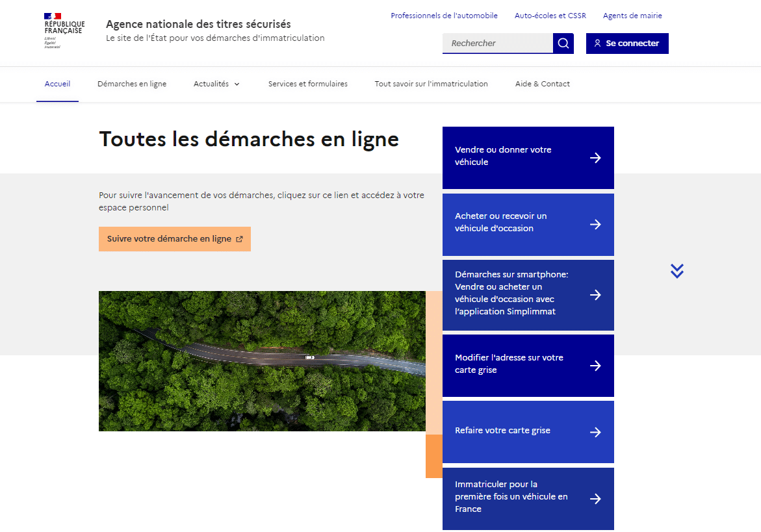The height and width of the screenshot is (532, 761).
Task: Click arrow on Vendre ou donner votre véhicule
Action: coord(595,158)
